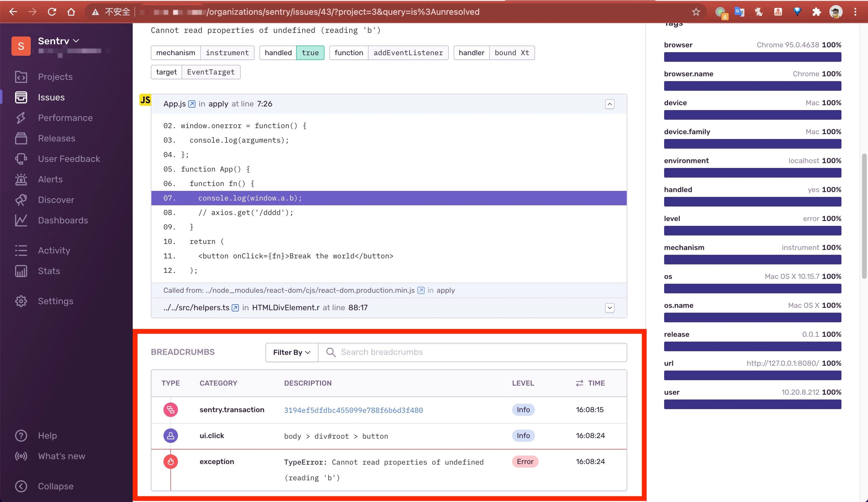Open the Filter By dropdown
This screenshot has width=868, height=502.
click(x=292, y=352)
